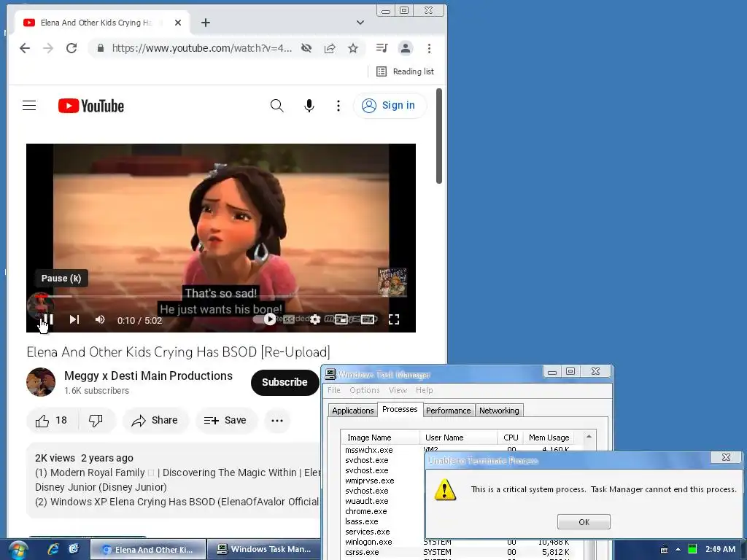This screenshot has height=560, width=747.
Task: Sort processes by Image Name column
Action: click(x=379, y=437)
